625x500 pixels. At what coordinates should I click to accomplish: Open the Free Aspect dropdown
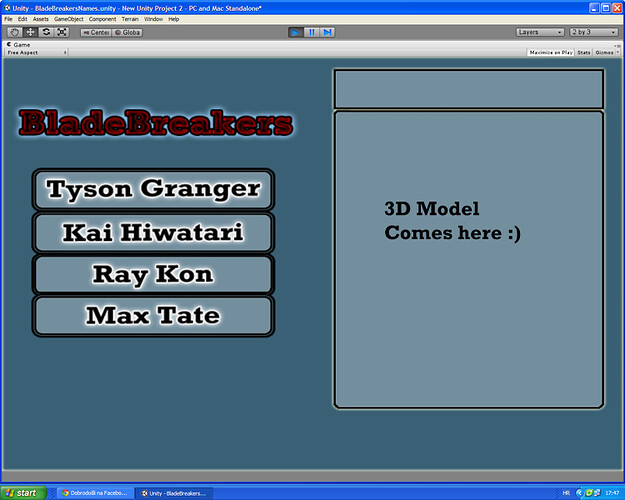click(36, 53)
